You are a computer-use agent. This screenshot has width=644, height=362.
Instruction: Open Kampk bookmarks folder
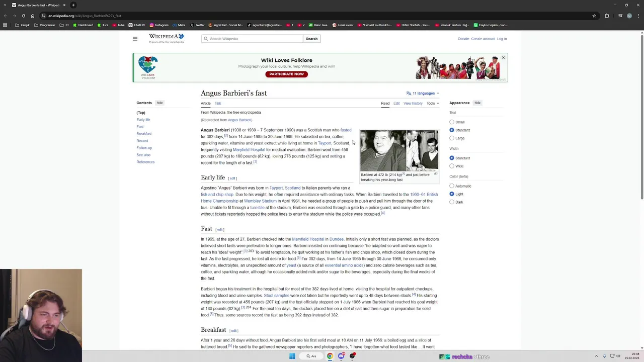tap(23, 25)
